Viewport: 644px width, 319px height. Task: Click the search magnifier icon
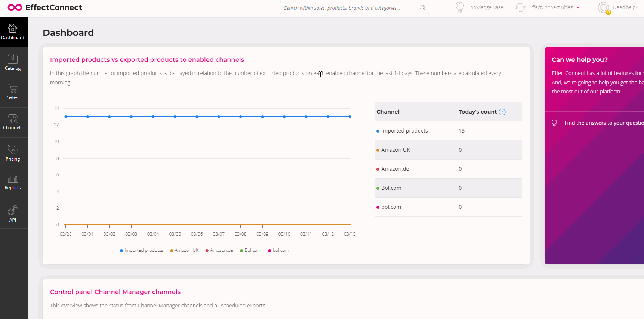(423, 7)
